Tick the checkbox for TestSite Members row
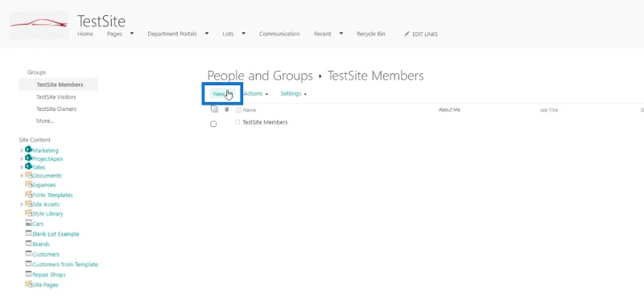Viewport: 644px width, 300px height. [x=213, y=124]
